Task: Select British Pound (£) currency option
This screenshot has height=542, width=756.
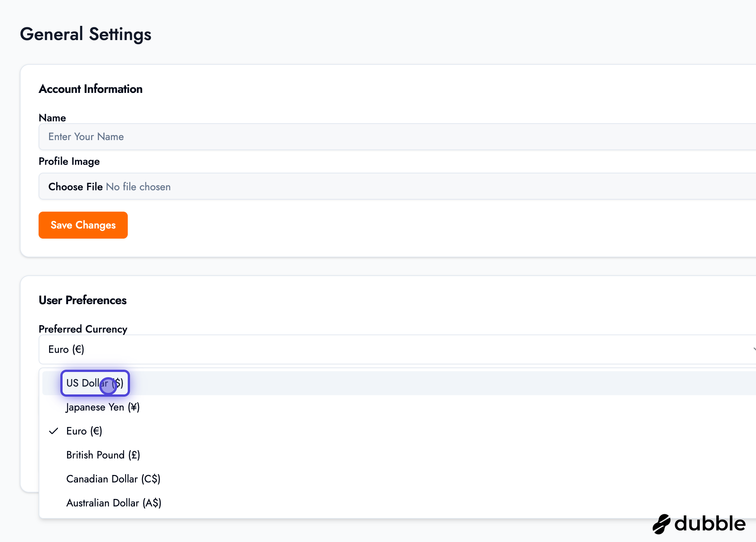Action: point(103,455)
